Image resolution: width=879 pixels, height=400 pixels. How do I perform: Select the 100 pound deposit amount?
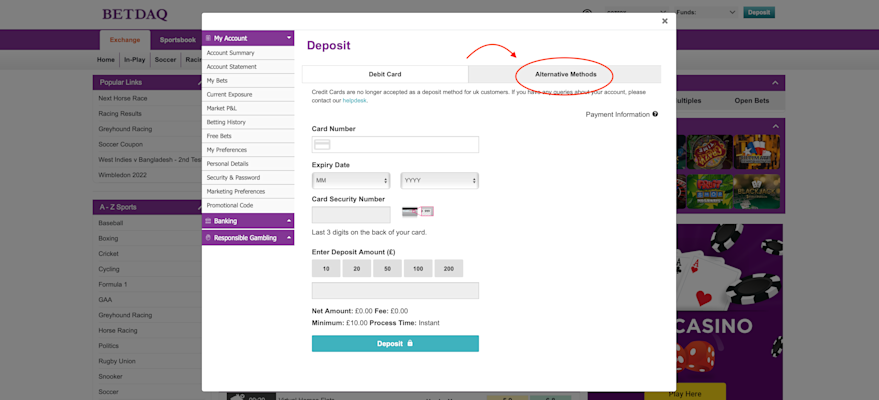418,268
